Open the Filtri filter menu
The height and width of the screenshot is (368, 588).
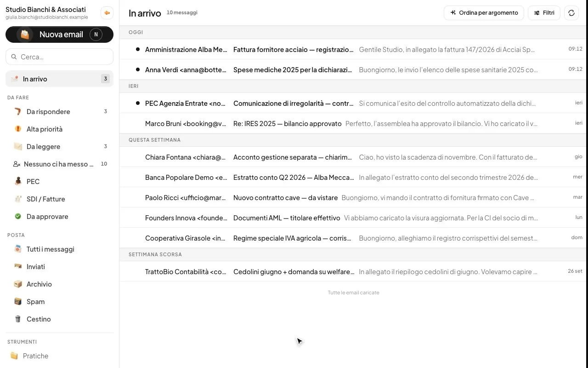click(544, 13)
